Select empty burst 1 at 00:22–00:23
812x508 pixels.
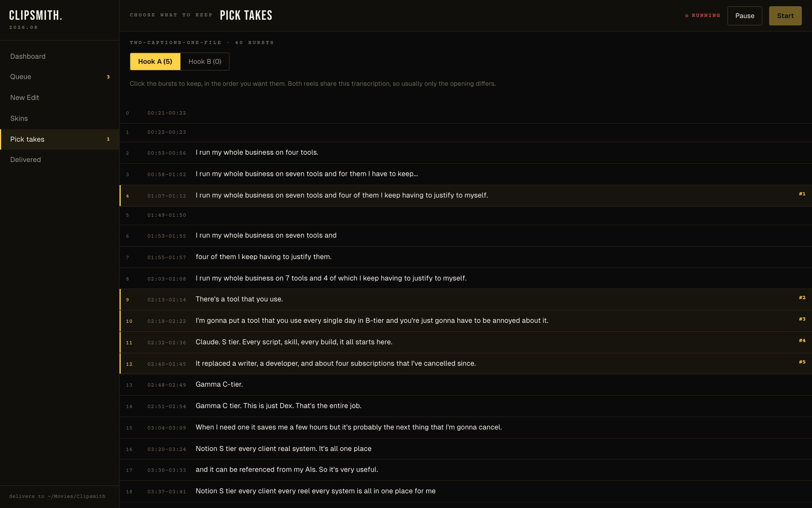[x=466, y=132]
